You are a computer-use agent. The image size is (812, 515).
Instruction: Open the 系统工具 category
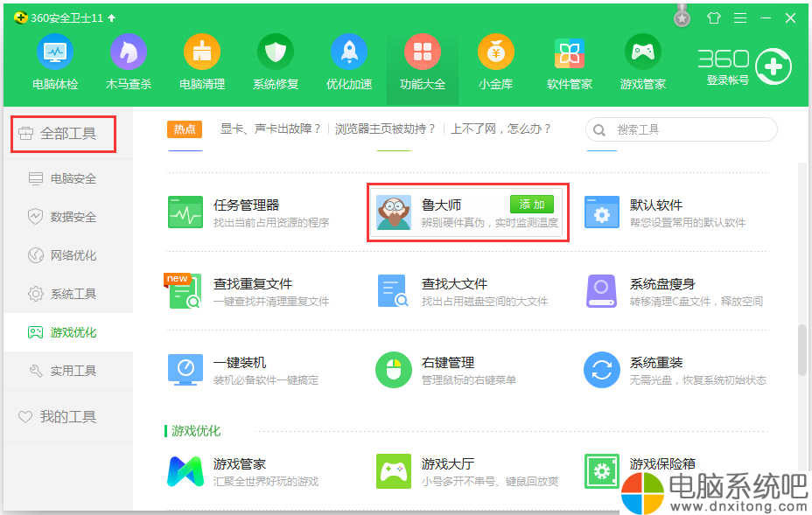(x=68, y=294)
